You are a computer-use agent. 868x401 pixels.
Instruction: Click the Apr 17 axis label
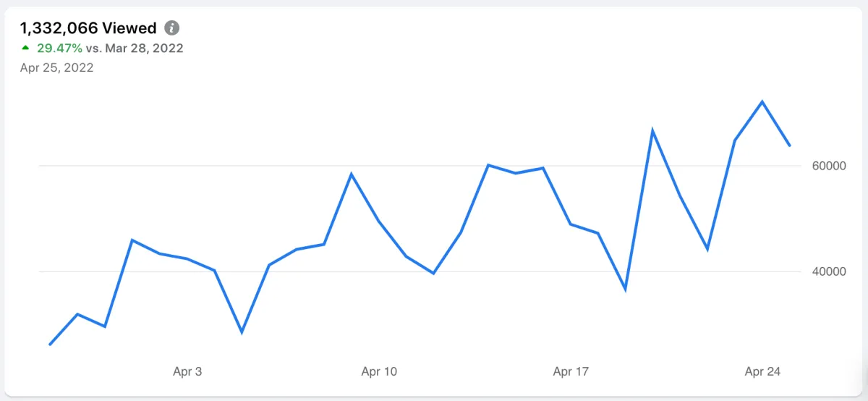(x=571, y=372)
